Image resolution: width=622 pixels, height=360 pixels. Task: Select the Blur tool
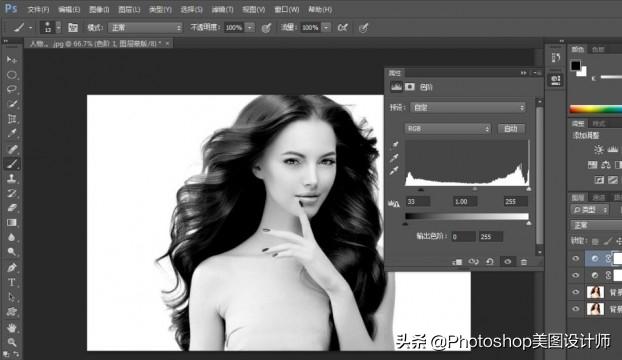coord(11,237)
